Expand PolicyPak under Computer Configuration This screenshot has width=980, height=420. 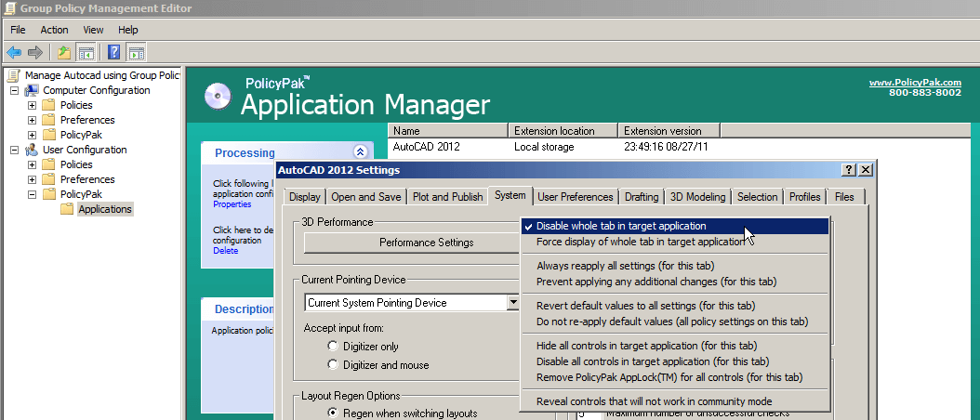(x=32, y=135)
